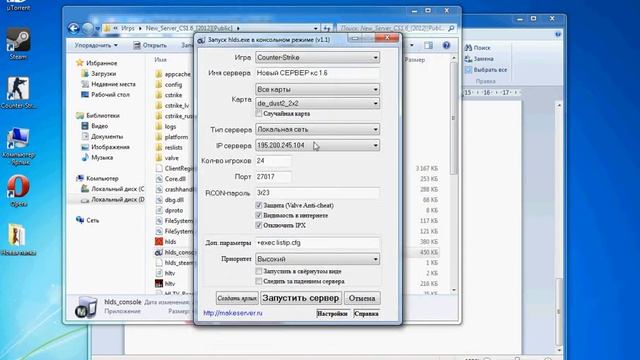
Task: Open Computer in Explorer sidebar
Action: (x=98, y=178)
